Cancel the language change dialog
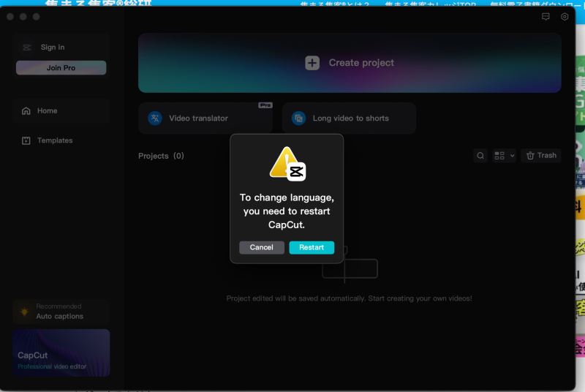This screenshot has height=392, width=585. click(x=261, y=247)
